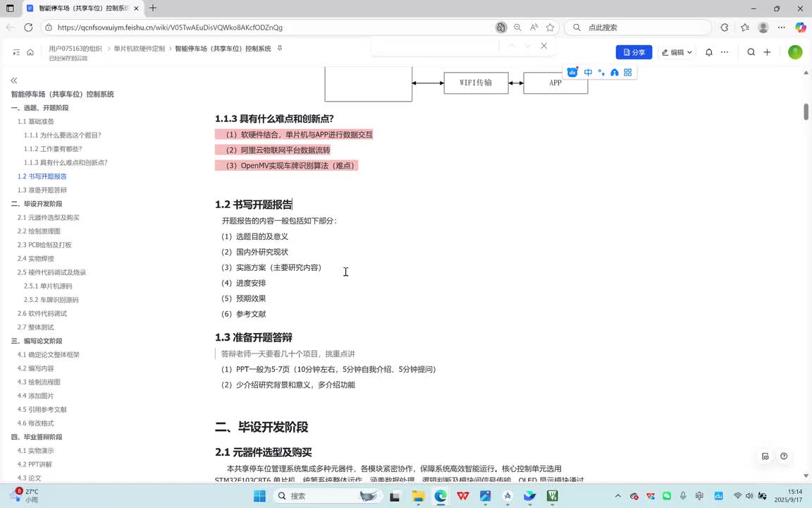This screenshot has width=812, height=508.
Task: Open Feishu more options ellipsis
Action: tap(725, 52)
